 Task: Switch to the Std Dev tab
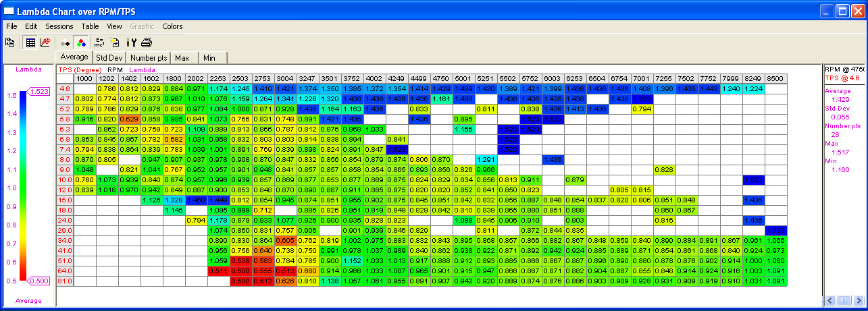(x=109, y=58)
